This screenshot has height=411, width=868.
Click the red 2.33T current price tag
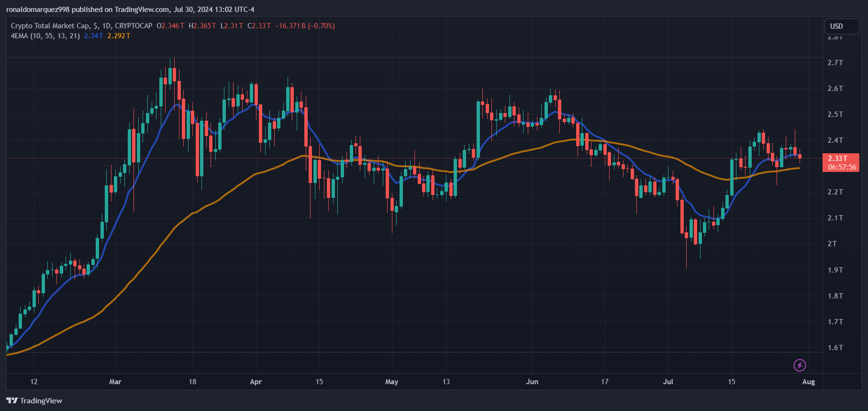(838, 159)
